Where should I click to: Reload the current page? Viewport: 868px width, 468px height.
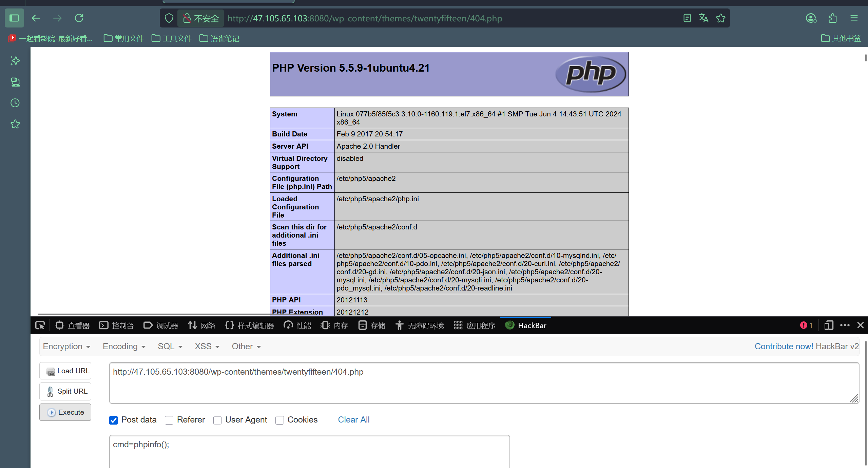pyautogui.click(x=79, y=18)
